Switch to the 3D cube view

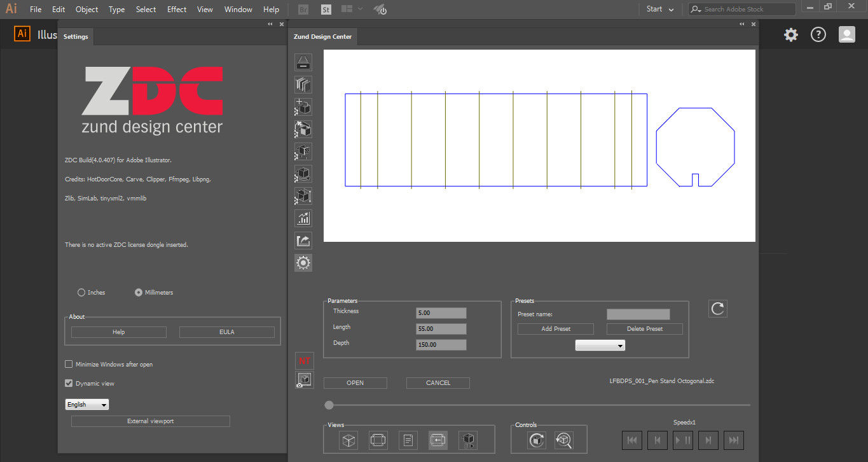pyautogui.click(x=348, y=440)
